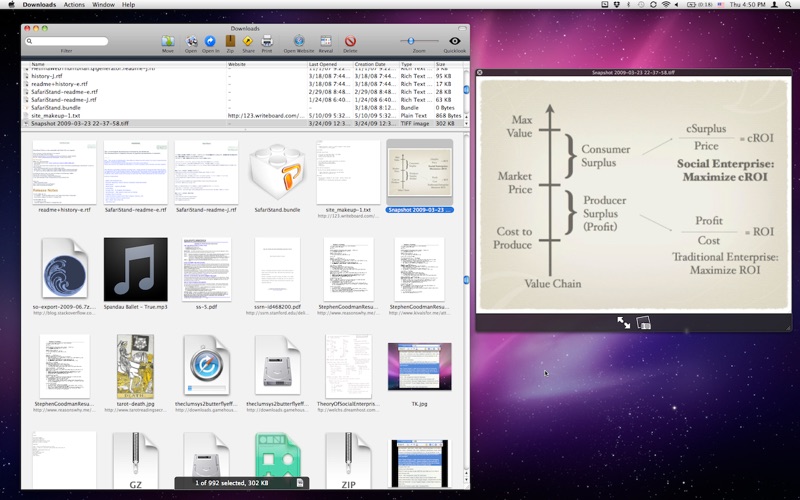Adjust the Zoom slider
This screenshot has height=500, width=800.
[411, 41]
